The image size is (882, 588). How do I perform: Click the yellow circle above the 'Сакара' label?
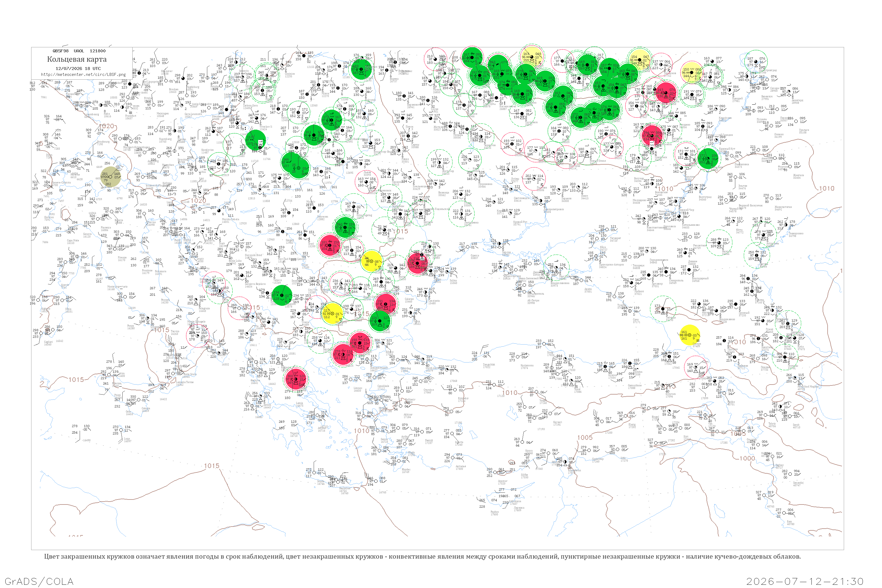coord(690,335)
